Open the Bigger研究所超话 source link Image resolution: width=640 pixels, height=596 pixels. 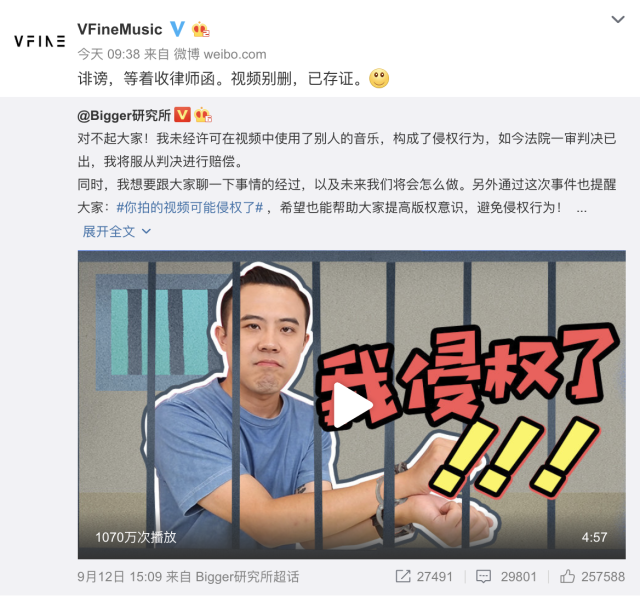(x=247, y=577)
